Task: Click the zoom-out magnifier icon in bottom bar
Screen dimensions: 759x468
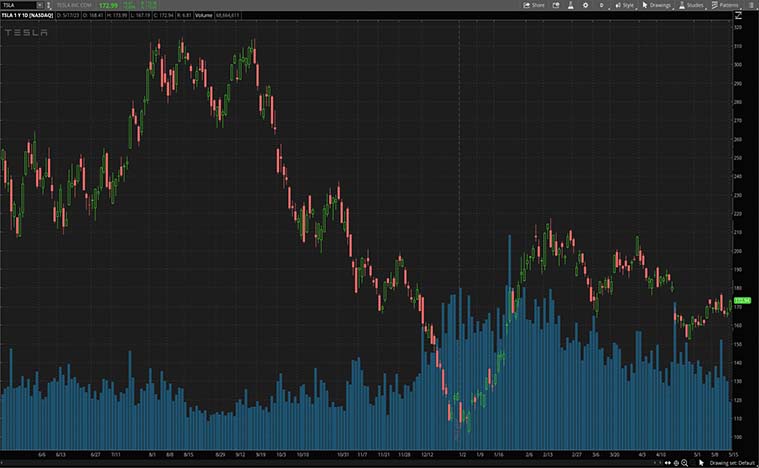Action: point(684,463)
